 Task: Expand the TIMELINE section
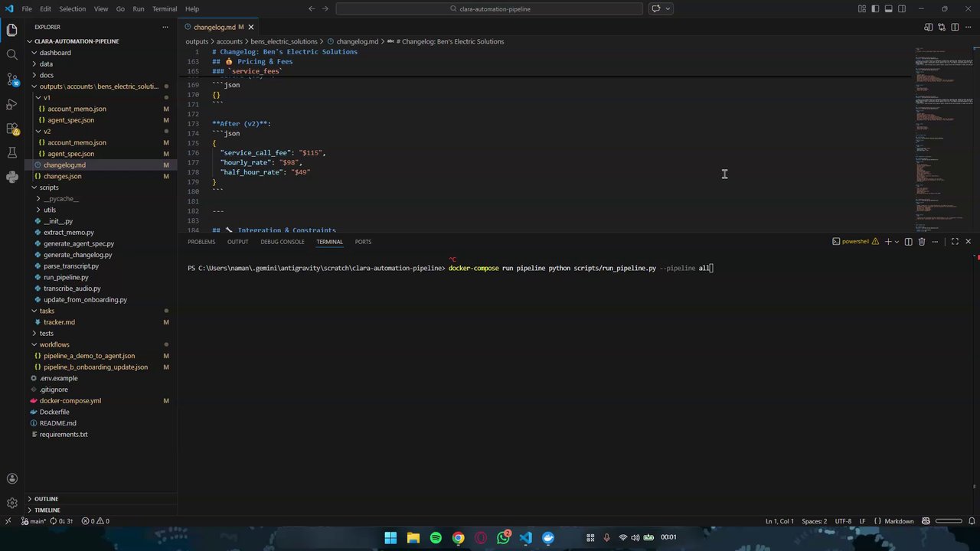click(101, 510)
